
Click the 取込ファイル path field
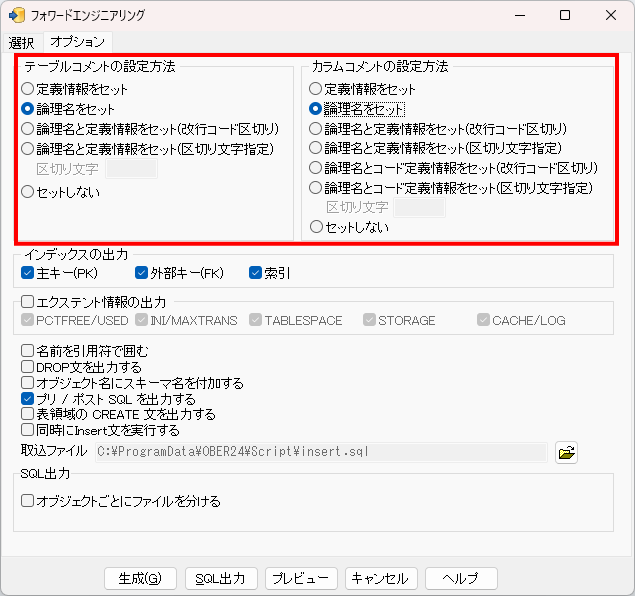(x=322, y=452)
